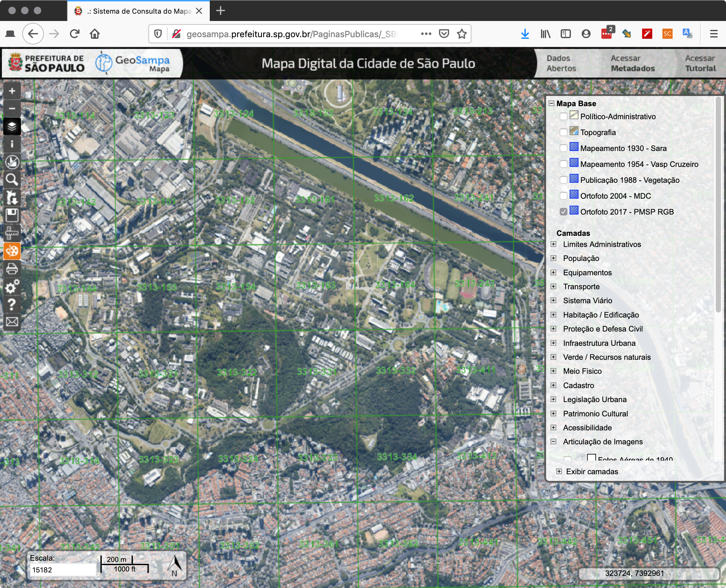The height and width of the screenshot is (588, 726).
Task: Open the layers panel tool
Action: pos(12,127)
